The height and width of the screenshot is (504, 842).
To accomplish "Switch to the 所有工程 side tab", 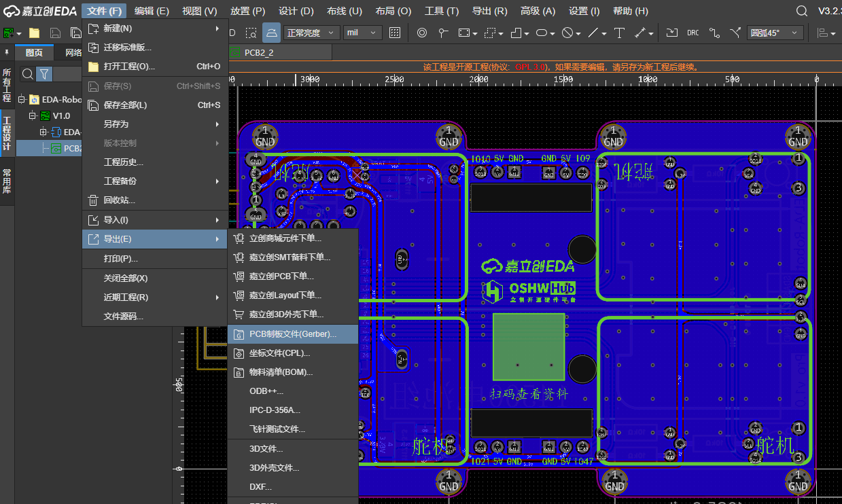I will point(7,85).
